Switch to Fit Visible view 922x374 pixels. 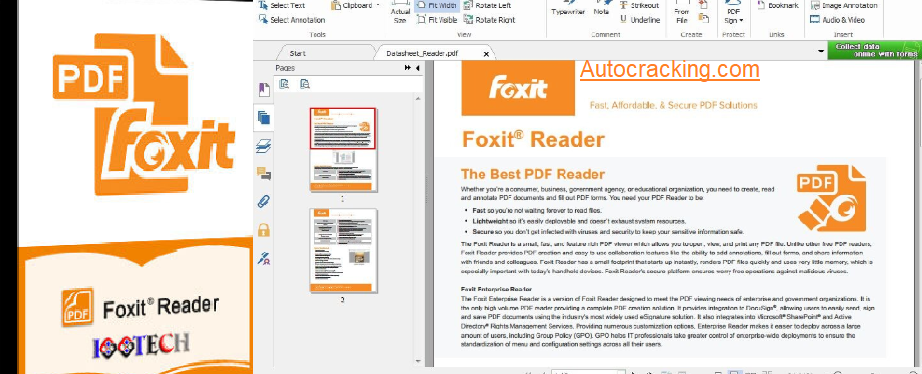(x=437, y=20)
